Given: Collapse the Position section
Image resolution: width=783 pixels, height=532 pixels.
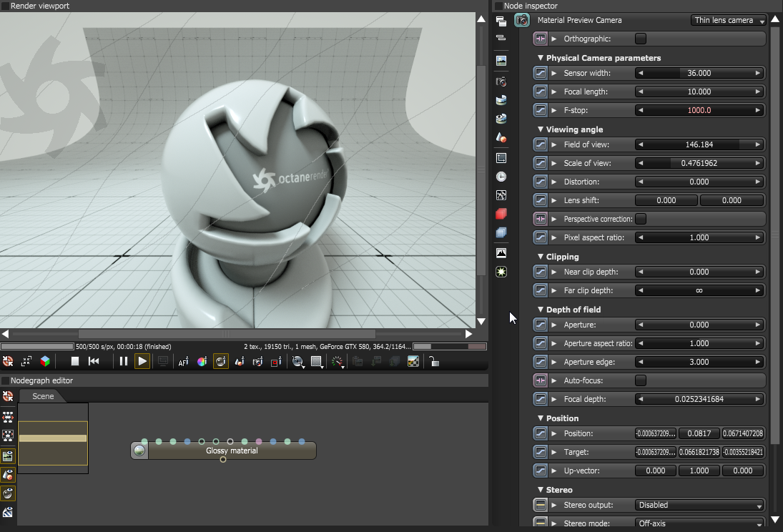Looking at the screenshot, I should (541, 418).
